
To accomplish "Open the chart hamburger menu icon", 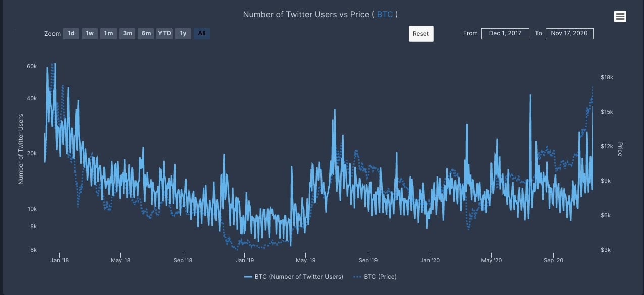I will (x=620, y=16).
